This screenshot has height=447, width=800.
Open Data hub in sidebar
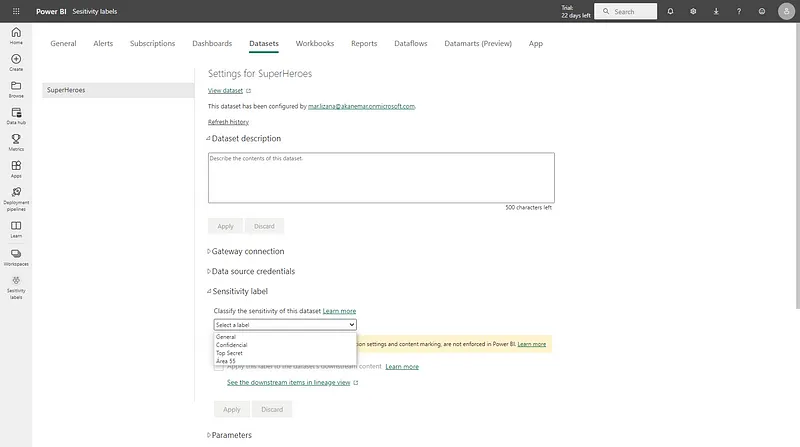pyautogui.click(x=16, y=116)
